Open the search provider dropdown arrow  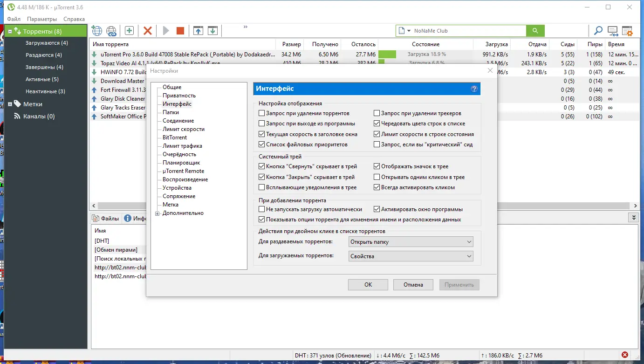tap(409, 31)
